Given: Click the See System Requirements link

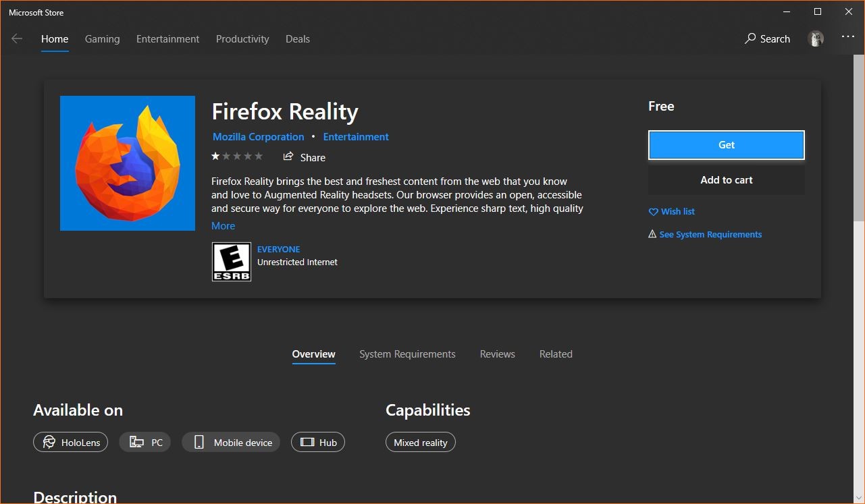Looking at the screenshot, I should click(x=710, y=235).
